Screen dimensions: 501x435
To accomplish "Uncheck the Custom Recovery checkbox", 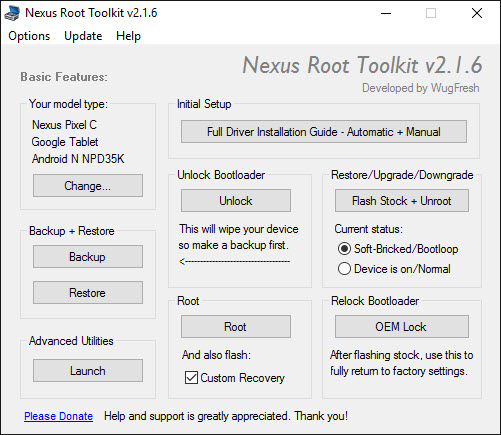I will [x=191, y=378].
